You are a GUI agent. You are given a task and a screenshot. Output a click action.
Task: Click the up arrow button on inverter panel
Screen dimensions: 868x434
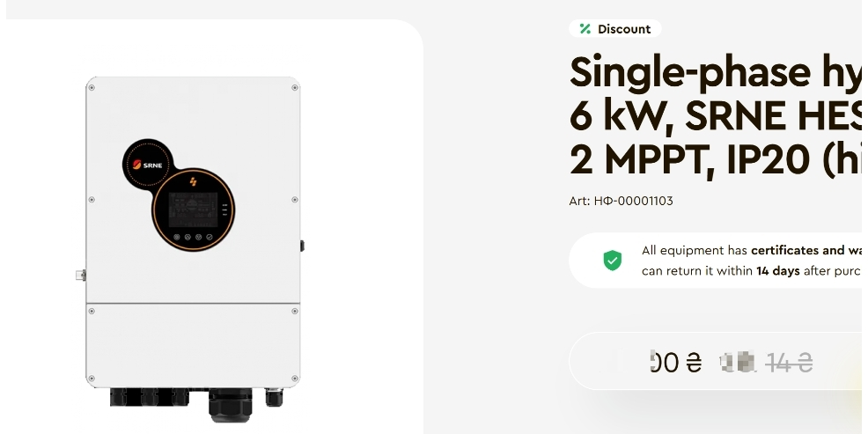click(x=188, y=237)
